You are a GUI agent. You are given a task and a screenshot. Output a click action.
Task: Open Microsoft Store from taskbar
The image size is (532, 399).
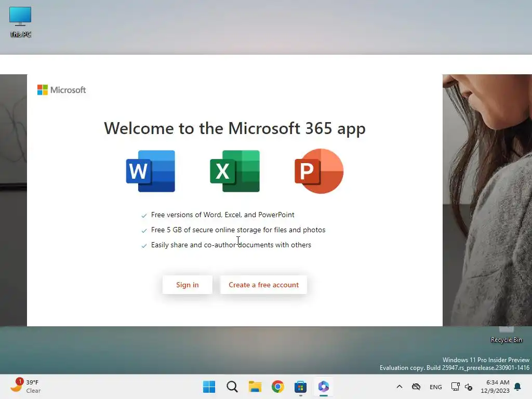click(301, 387)
